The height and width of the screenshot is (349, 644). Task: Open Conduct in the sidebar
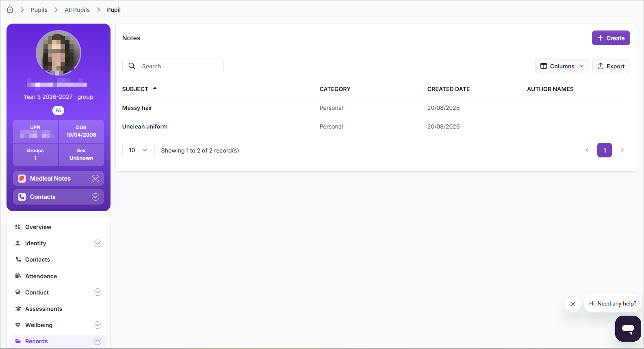(37, 292)
